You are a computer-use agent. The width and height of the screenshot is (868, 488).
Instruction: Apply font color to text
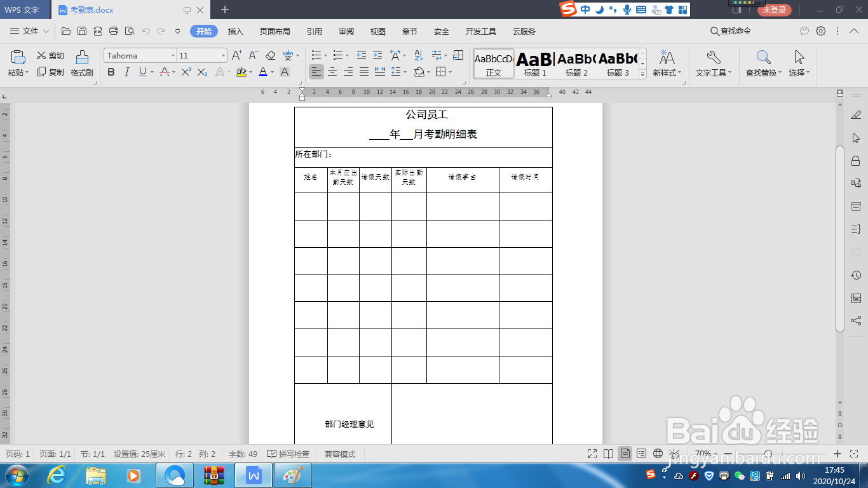(262, 72)
